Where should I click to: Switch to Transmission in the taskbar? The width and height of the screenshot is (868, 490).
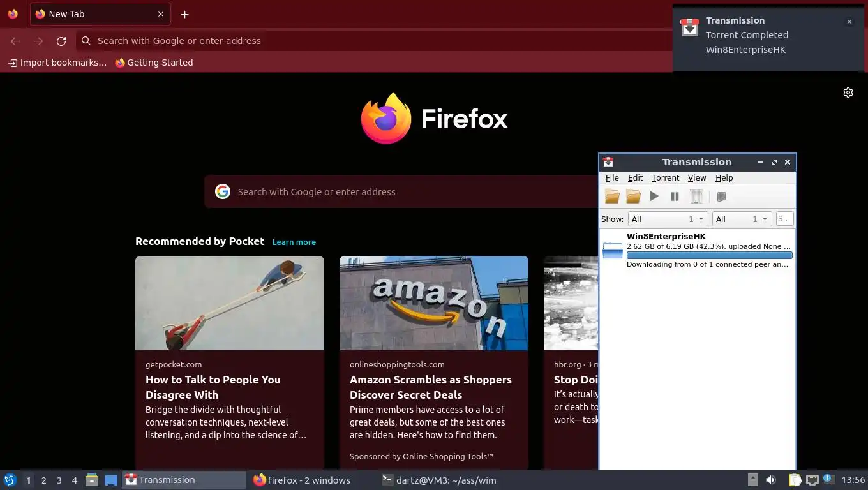click(x=184, y=480)
